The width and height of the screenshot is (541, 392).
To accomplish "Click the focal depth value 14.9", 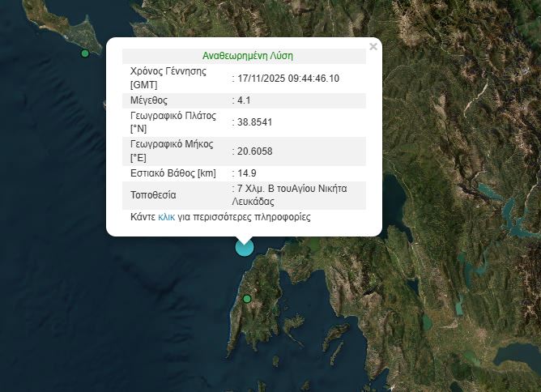I will 246,173.
